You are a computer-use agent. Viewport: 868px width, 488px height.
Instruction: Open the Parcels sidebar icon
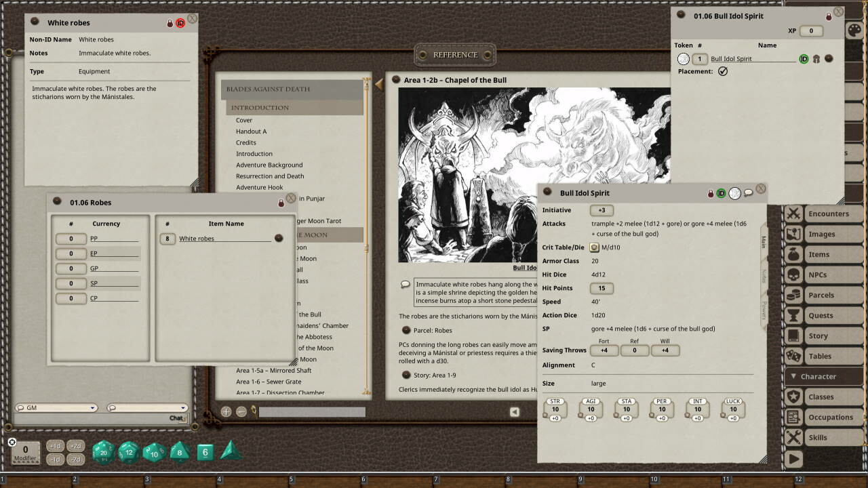coord(793,295)
